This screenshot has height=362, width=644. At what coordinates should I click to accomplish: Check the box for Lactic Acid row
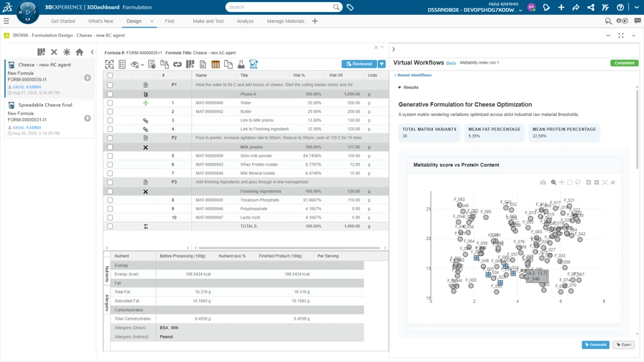pos(110,217)
